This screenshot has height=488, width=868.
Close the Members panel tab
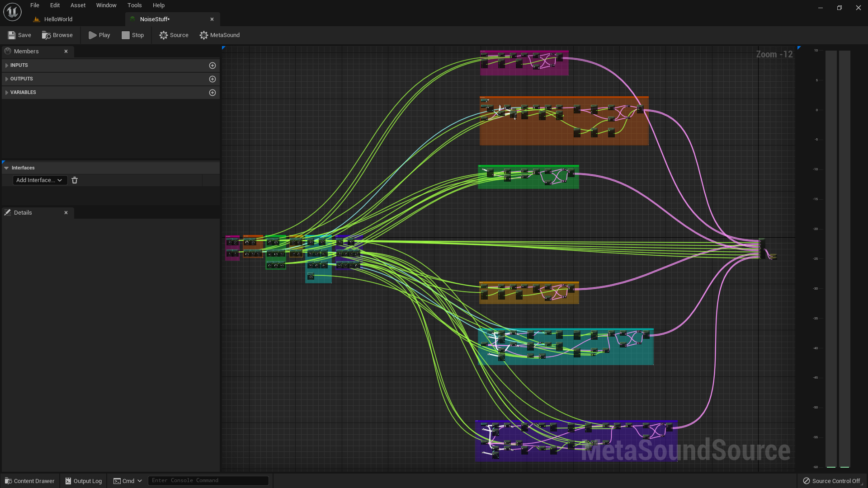tap(66, 52)
